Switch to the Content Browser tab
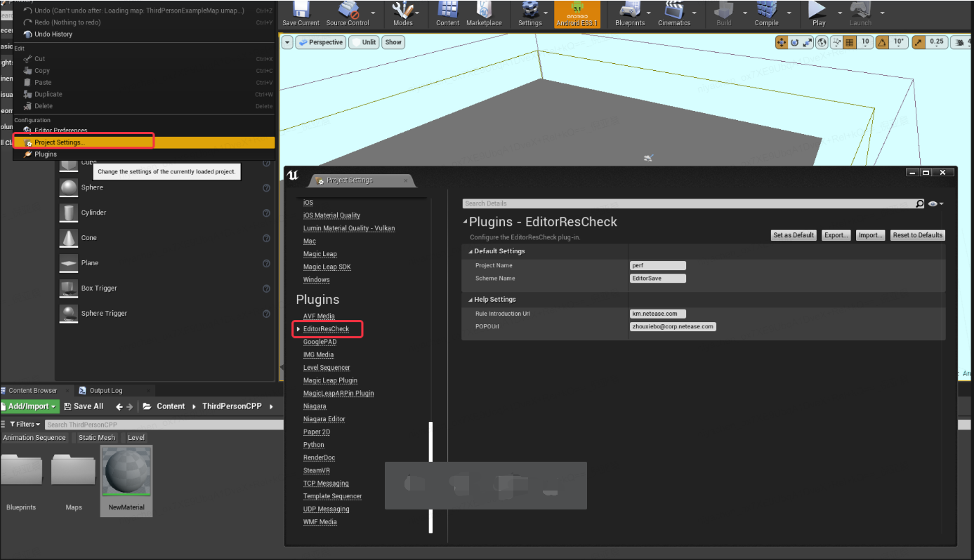 click(34, 391)
